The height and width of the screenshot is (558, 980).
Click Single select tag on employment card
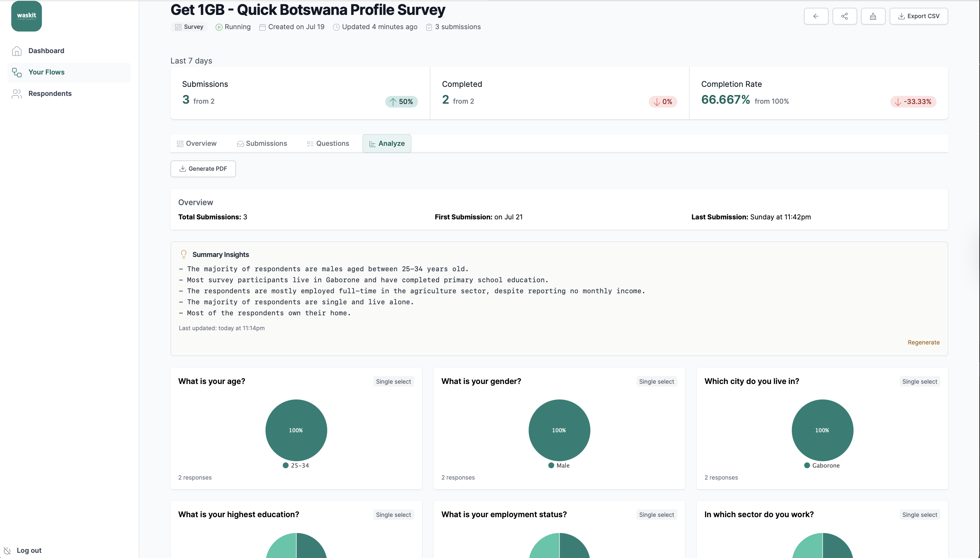click(657, 515)
